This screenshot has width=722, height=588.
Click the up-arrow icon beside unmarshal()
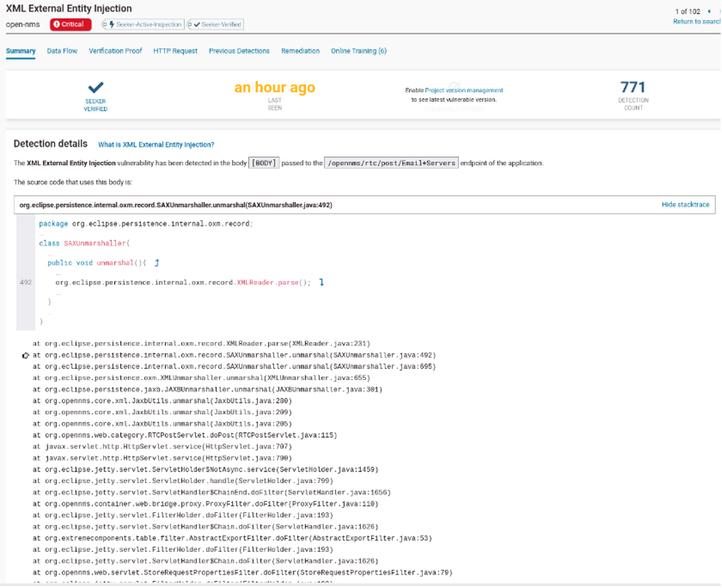pos(157,263)
